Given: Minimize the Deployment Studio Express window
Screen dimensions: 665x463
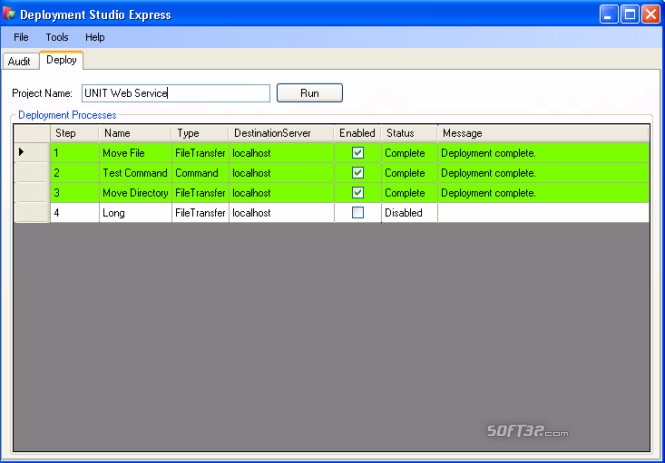Looking at the screenshot, I should click(x=609, y=14).
